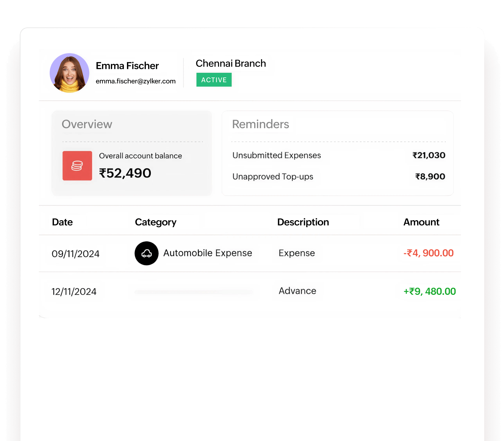
Task: Expand the Reminders section
Action: 261,124
